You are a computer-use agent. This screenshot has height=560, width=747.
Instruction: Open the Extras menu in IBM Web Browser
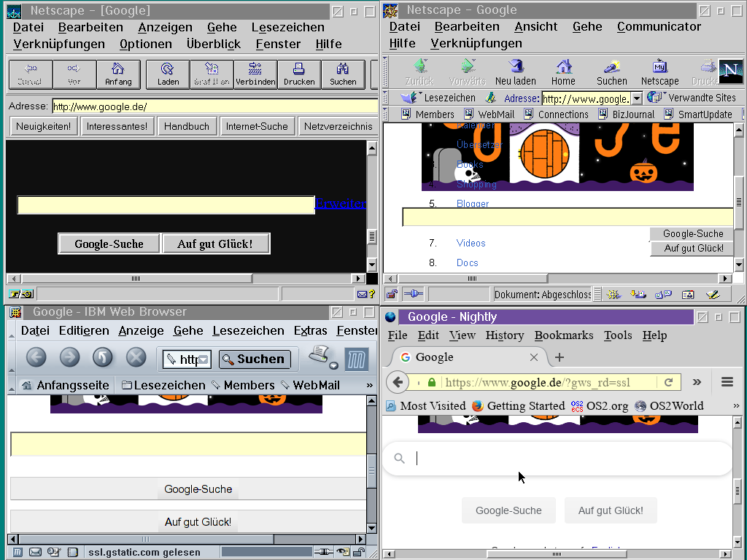pos(311,330)
